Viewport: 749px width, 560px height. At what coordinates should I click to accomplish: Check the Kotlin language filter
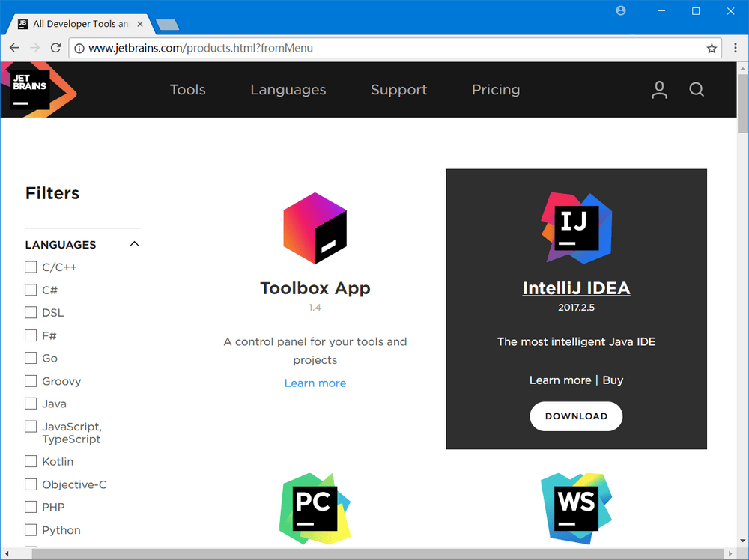(x=31, y=462)
